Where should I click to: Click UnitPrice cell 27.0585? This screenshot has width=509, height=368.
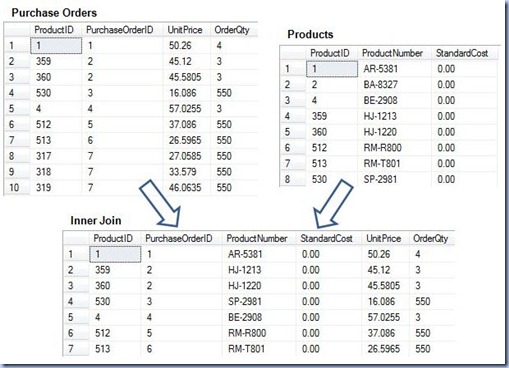pos(185,156)
